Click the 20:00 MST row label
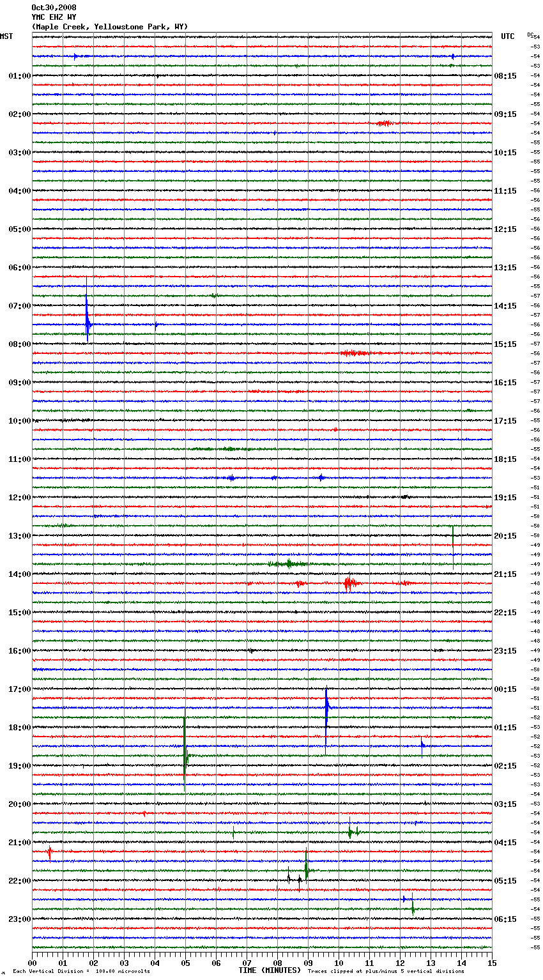The image size is (543, 980). (20, 804)
